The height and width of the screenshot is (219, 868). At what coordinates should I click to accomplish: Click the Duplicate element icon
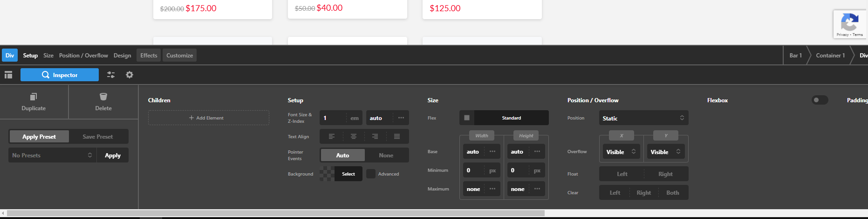[34, 97]
